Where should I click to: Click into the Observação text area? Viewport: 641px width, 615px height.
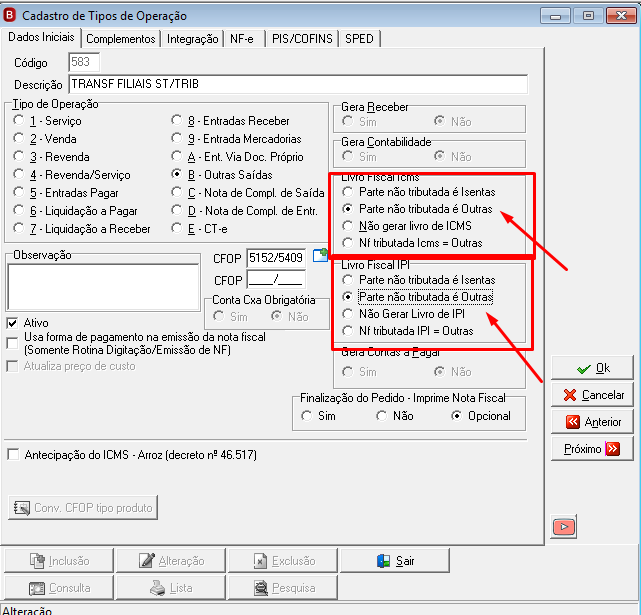coord(103,286)
